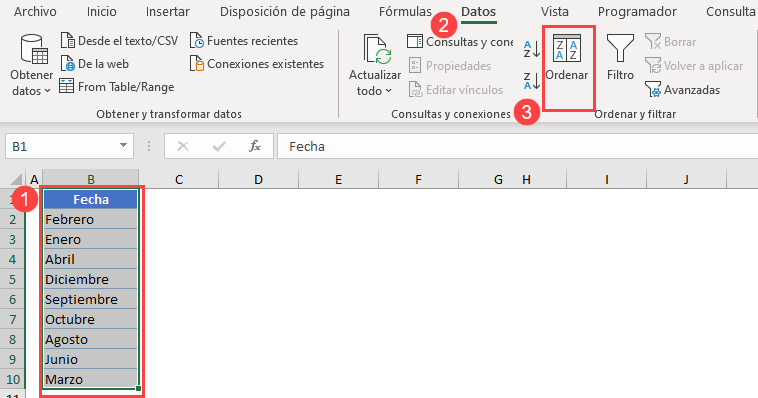Click the Marzo cell

point(90,379)
